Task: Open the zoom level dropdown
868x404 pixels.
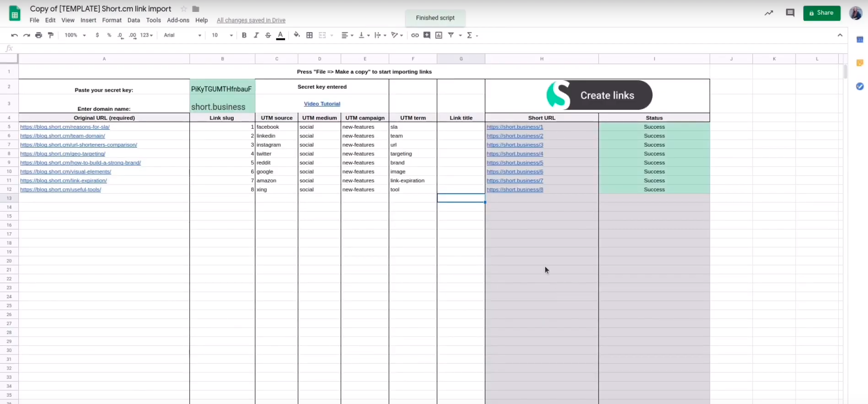Action: click(75, 35)
